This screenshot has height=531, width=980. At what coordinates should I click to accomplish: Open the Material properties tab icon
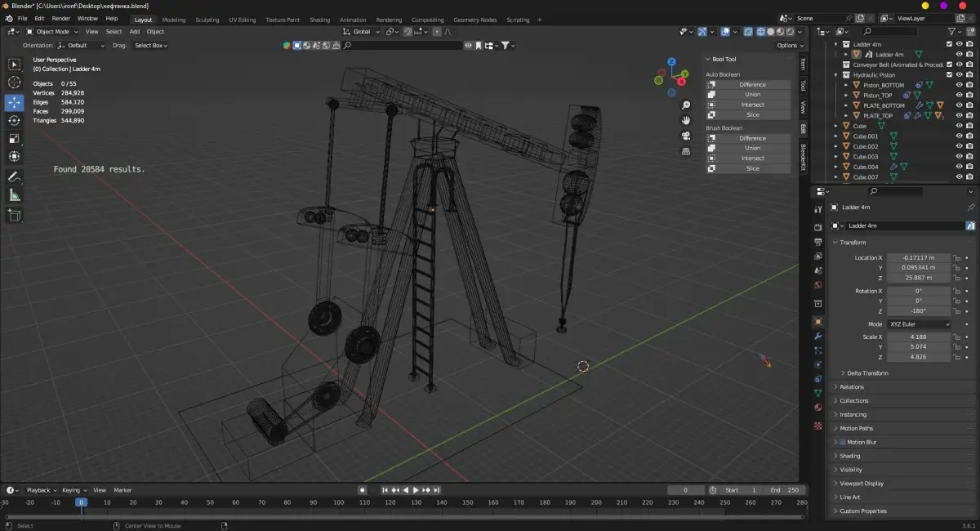point(818,407)
